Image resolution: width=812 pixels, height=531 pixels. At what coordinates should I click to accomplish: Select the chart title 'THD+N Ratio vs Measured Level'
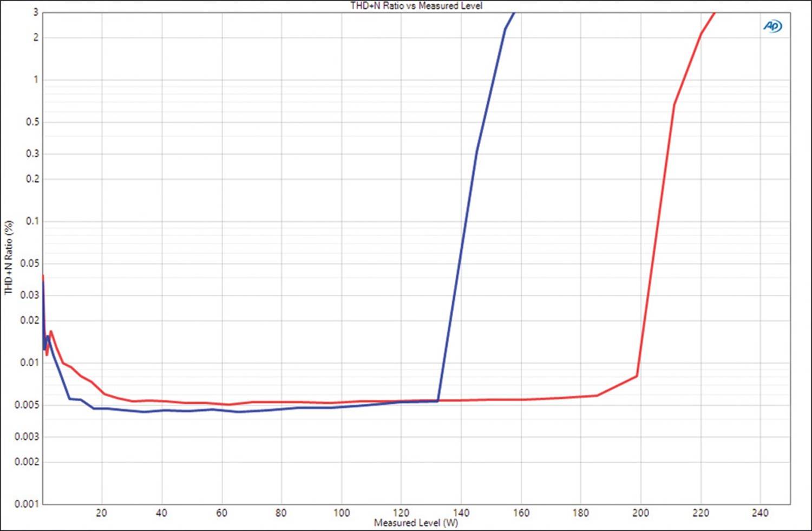[416, 5]
